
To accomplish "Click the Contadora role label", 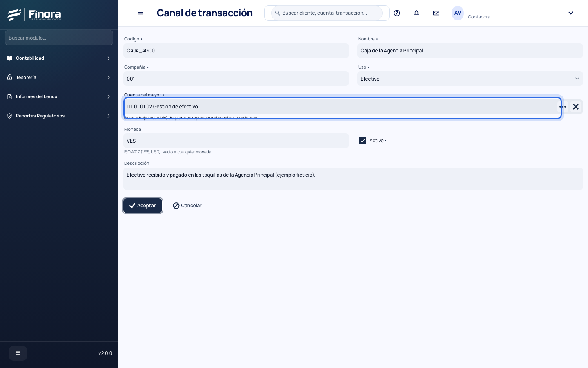I will (479, 17).
